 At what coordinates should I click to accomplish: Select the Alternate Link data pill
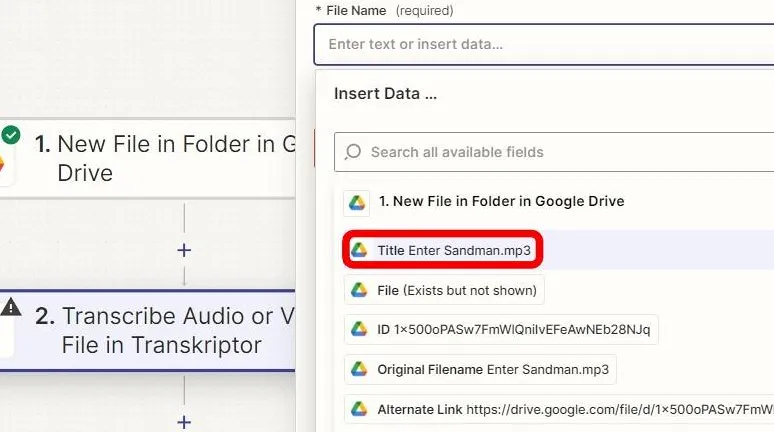click(559, 409)
